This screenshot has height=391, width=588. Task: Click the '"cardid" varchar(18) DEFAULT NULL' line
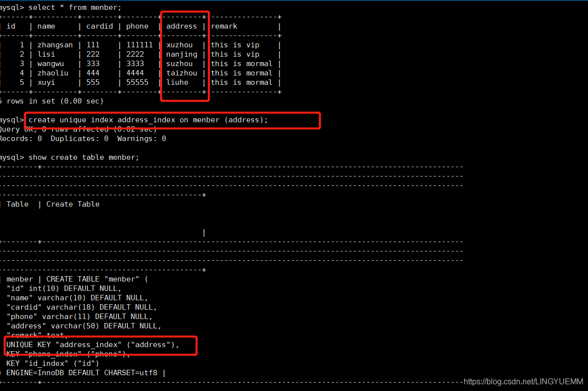(82, 307)
